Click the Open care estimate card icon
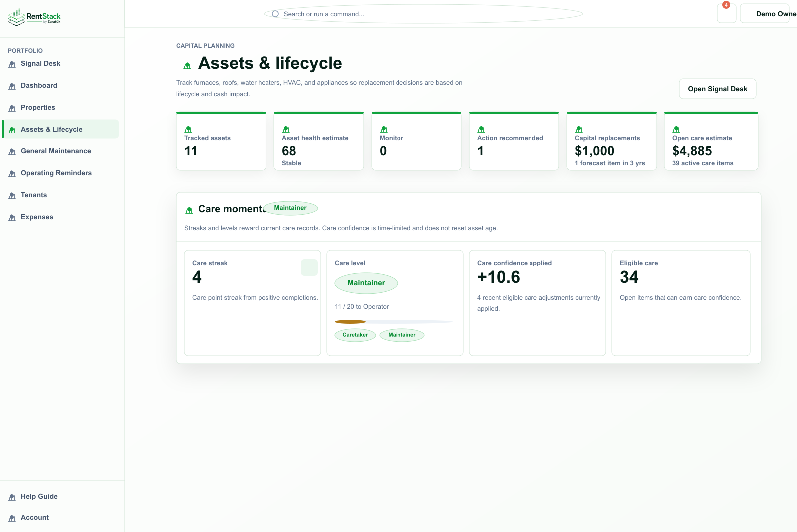Viewport: 797px width, 532px height. click(676, 129)
